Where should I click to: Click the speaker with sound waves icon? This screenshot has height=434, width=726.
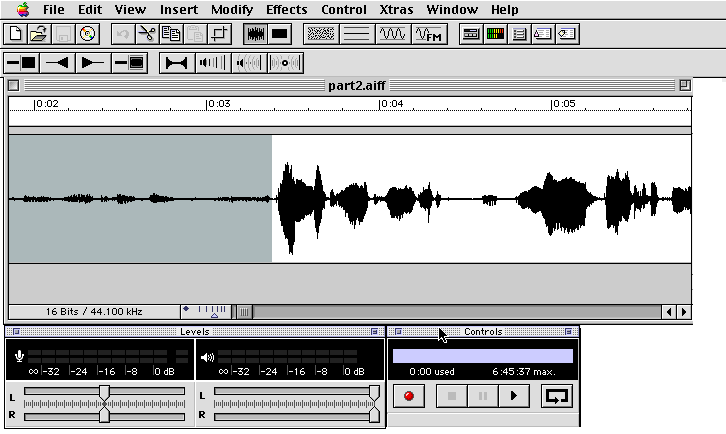click(x=249, y=63)
